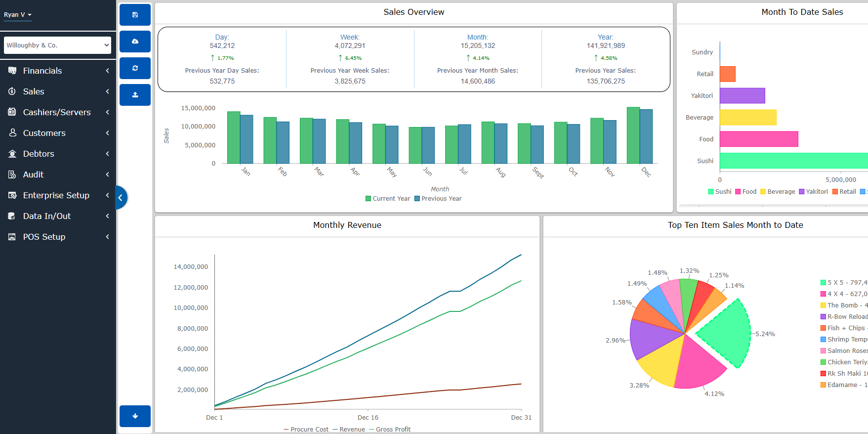Toggle the Retail legend entry in Month To Date

pos(844,192)
